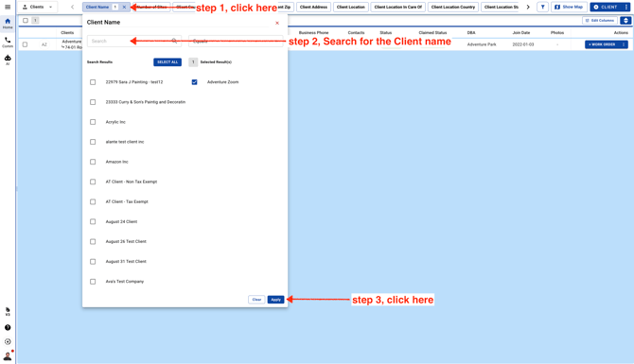Click the mouse-pointer icon above help
This screenshot has height=364, width=634.
tap(8, 311)
